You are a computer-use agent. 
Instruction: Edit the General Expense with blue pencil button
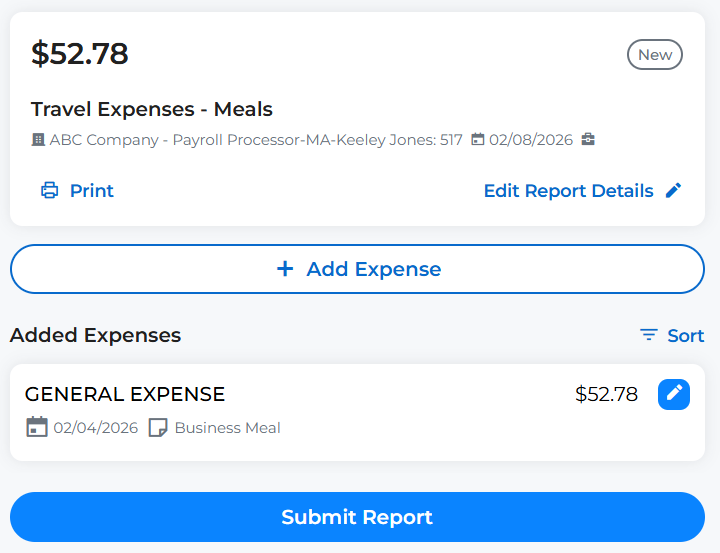[674, 394]
